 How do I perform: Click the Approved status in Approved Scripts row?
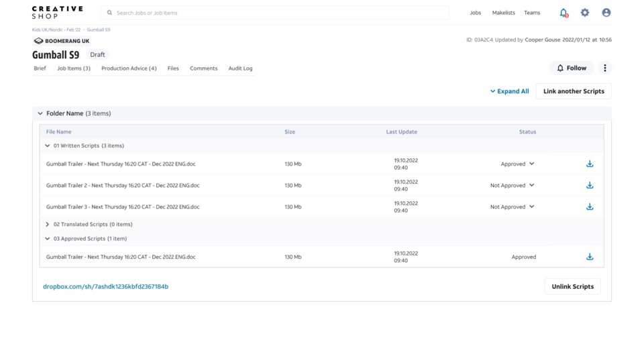[524, 257]
